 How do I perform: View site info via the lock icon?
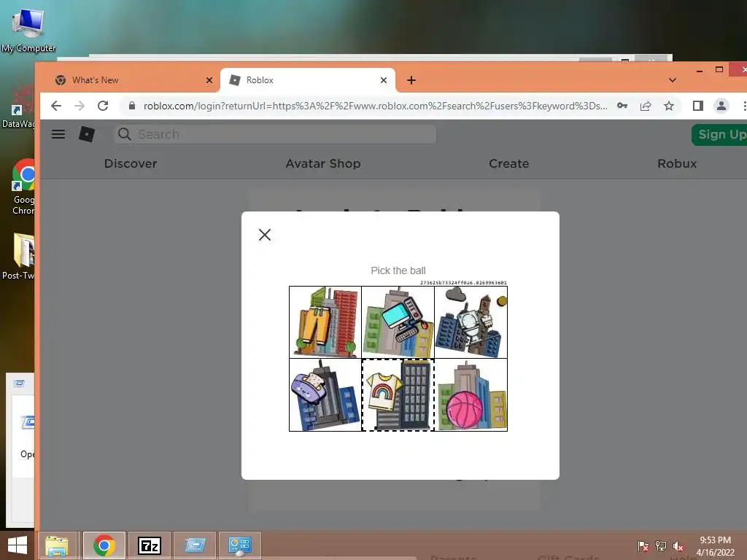click(132, 106)
